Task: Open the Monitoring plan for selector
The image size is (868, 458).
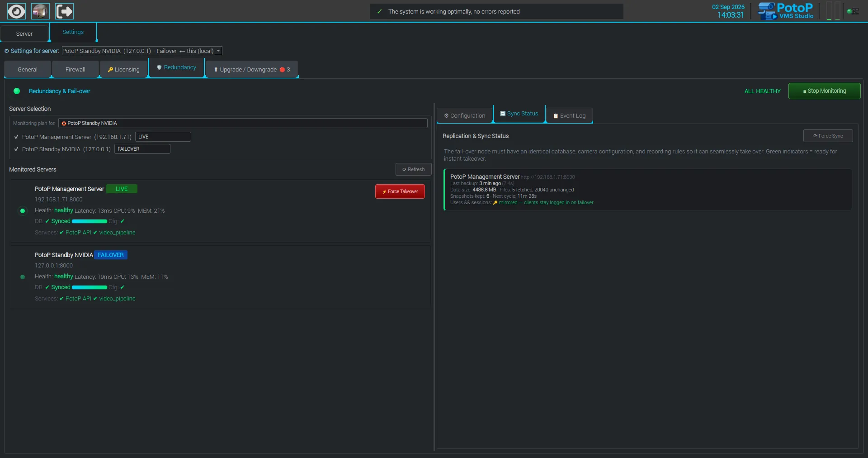Action: (243, 123)
